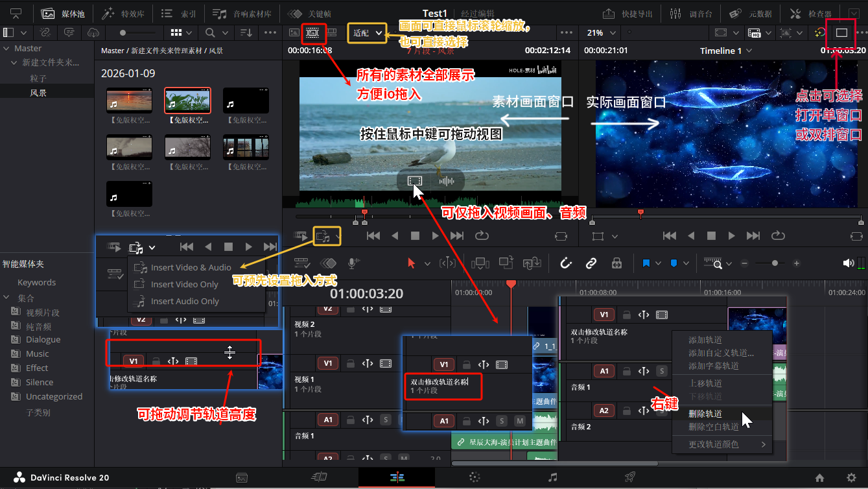Open the 特效库 effects library panel
This screenshot has height=489, width=868.
click(x=123, y=13)
